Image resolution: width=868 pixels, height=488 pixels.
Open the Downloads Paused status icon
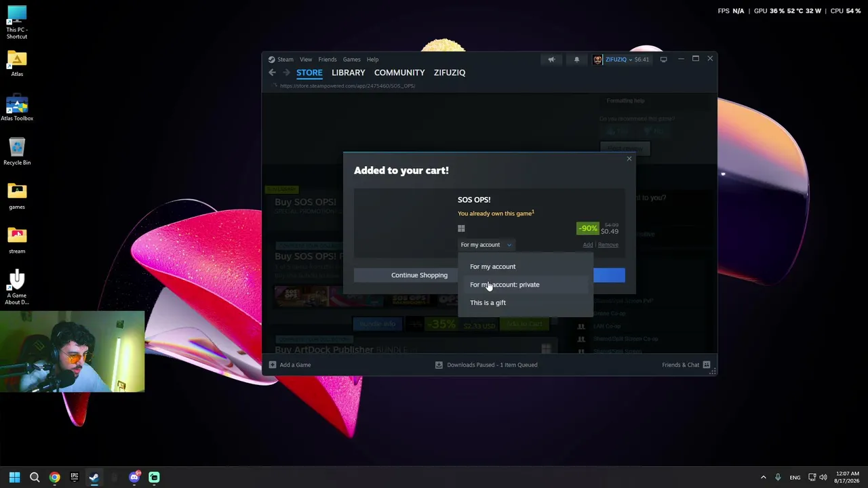point(439,365)
